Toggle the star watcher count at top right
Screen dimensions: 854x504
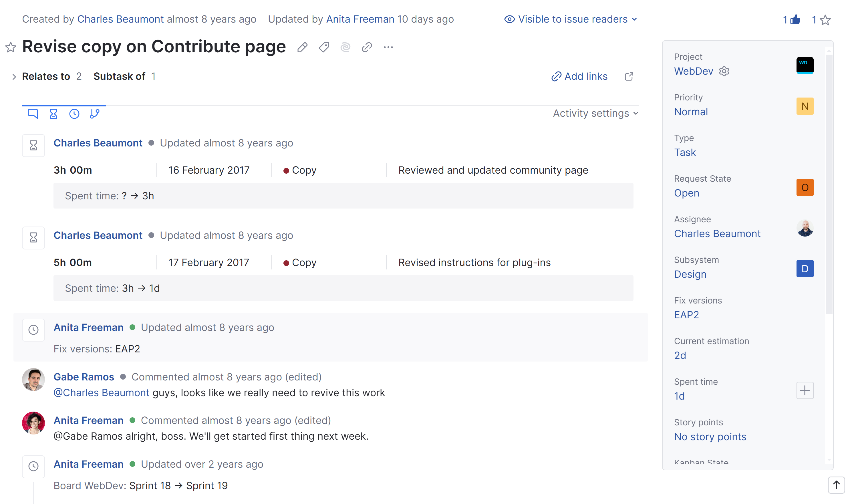(825, 20)
